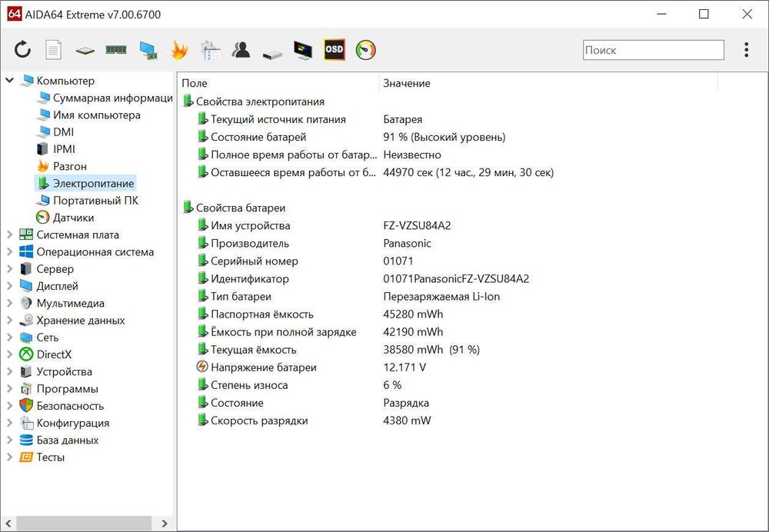Open the Портативный ПК item
Image resolution: width=769 pixels, height=532 pixels.
(88, 201)
